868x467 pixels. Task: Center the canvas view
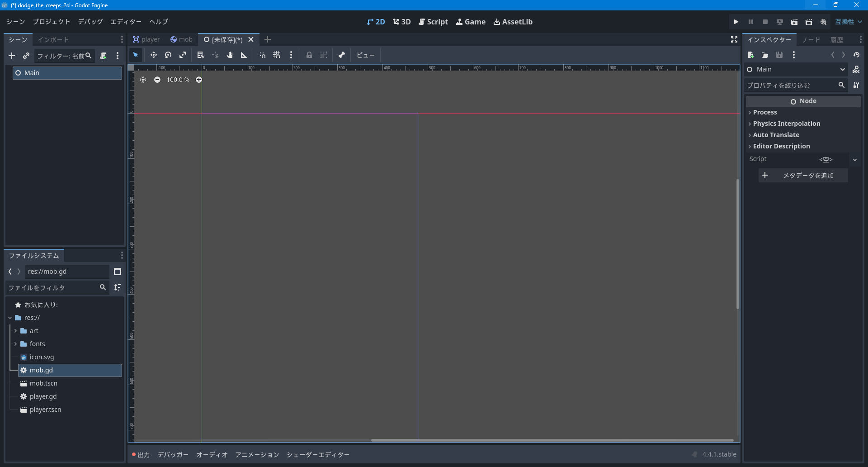[x=143, y=80]
